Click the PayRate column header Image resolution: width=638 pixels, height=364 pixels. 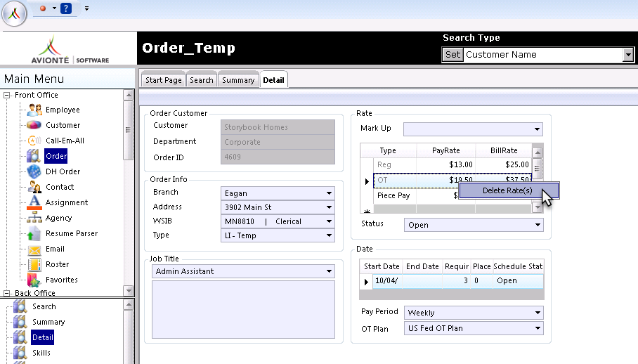pyautogui.click(x=446, y=150)
